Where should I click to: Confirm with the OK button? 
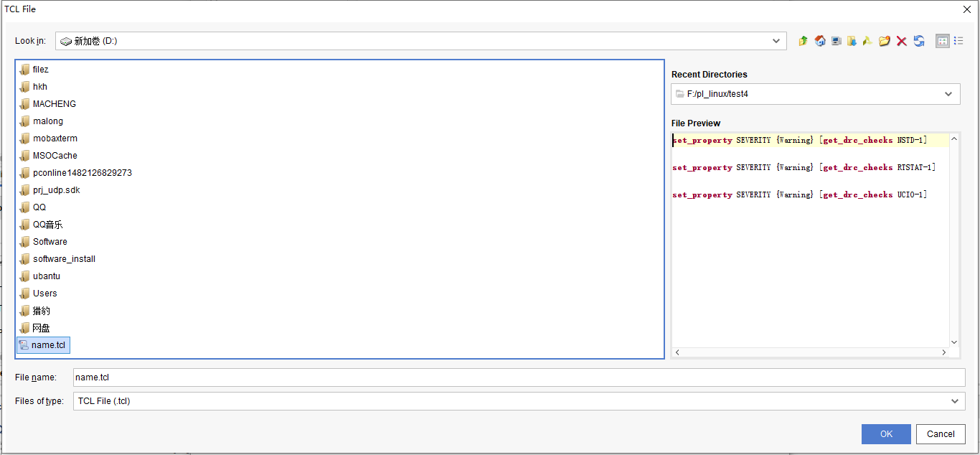tap(886, 433)
